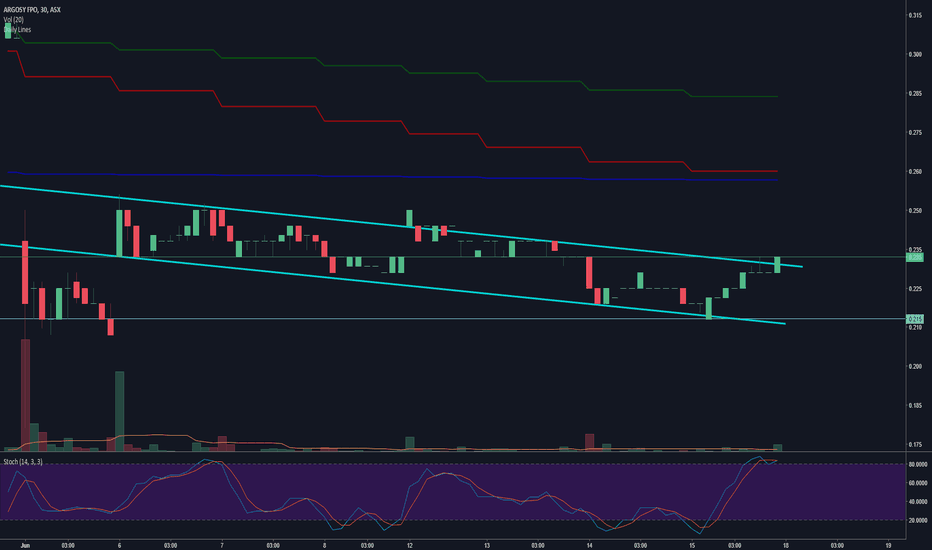
Task: Click the date 15 on time axis
Action: click(x=692, y=545)
